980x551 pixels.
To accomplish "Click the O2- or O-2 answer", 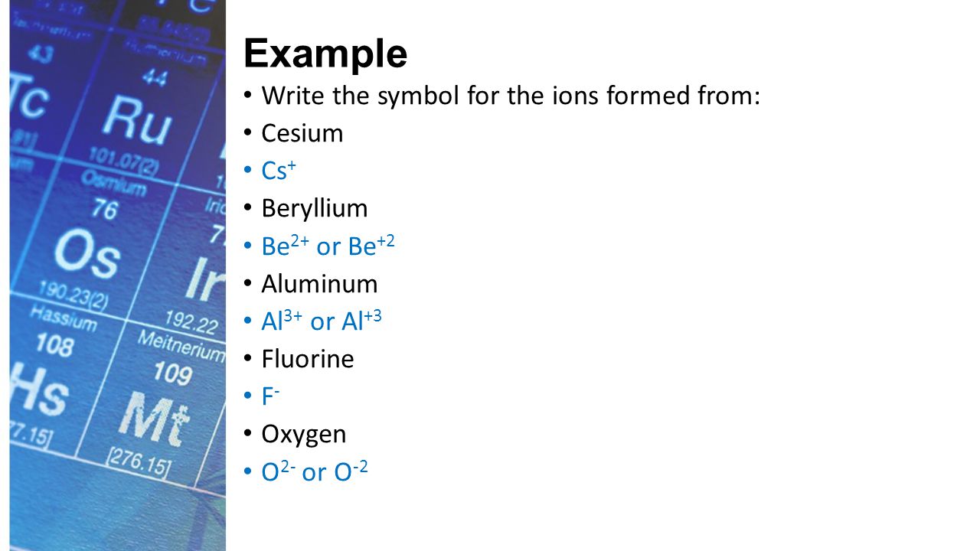I will (x=315, y=472).
